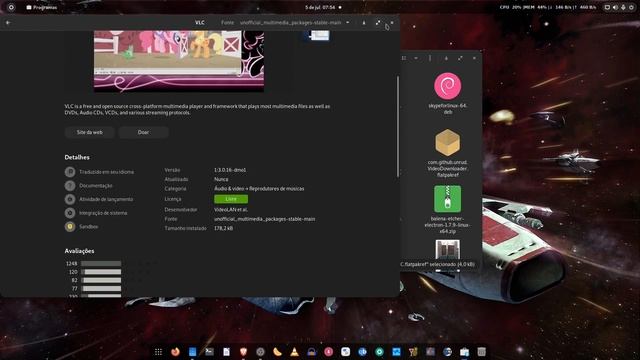Click the Detalhes heading
640x360 pixels.
[77, 157]
